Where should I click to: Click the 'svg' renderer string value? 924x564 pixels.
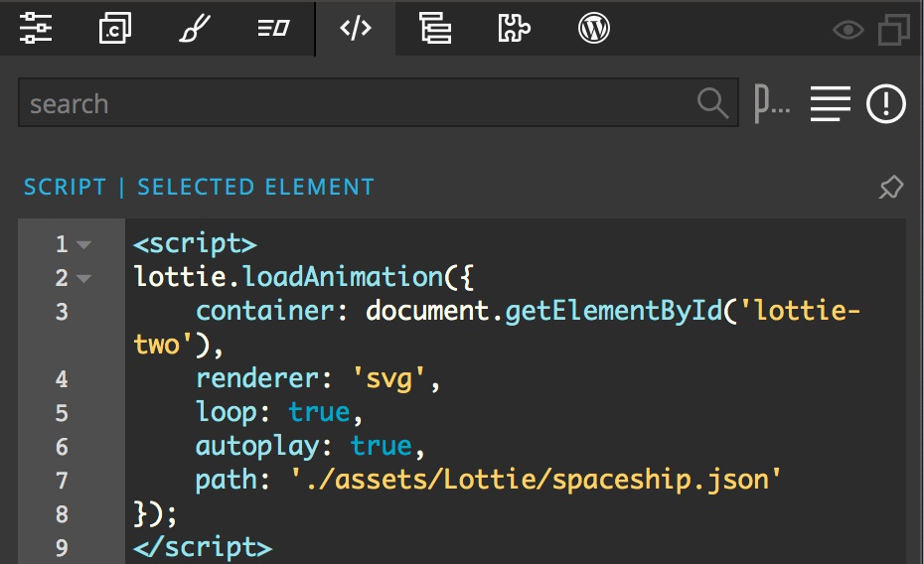pos(388,378)
